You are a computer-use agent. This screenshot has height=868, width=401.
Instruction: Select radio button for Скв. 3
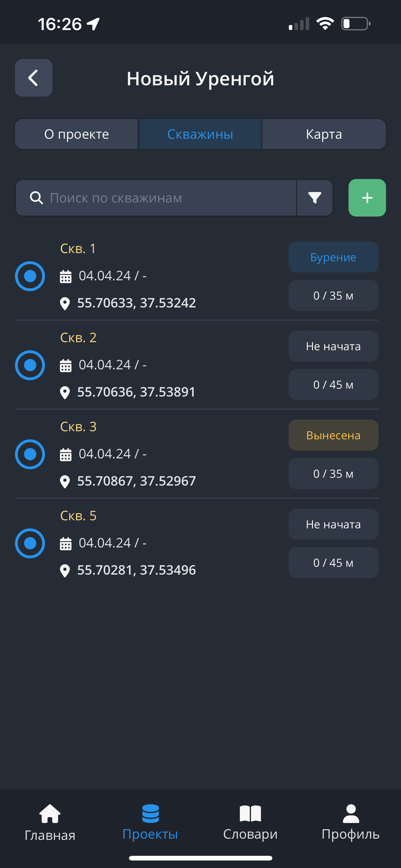[x=30, y=454]
